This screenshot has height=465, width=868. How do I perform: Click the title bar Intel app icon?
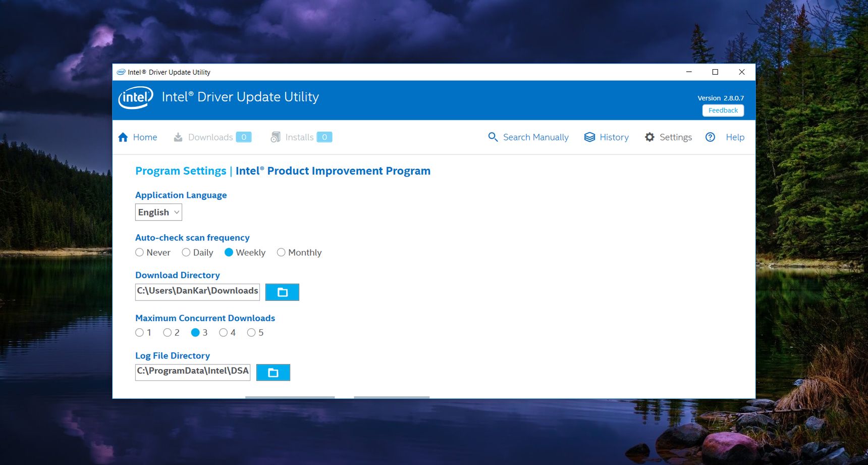coord(121,72)
